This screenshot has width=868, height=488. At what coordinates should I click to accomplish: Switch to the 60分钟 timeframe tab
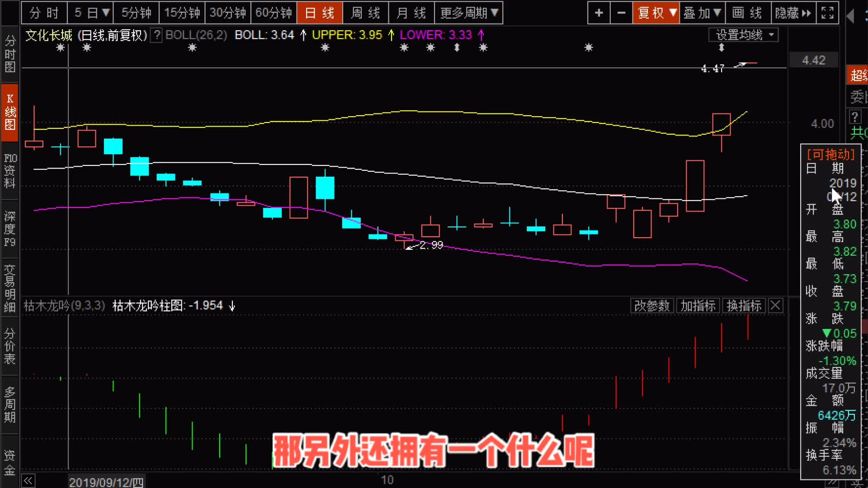tap(274, 13)
